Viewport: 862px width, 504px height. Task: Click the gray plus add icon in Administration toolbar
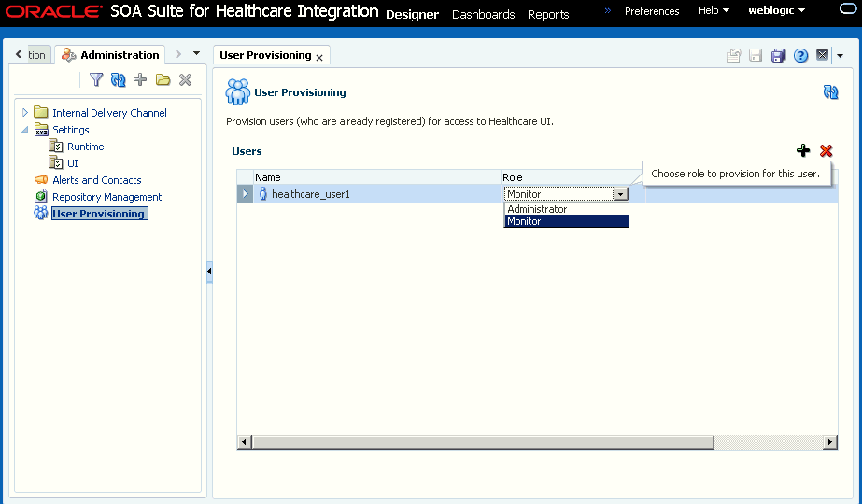pyautogui.click(x=140, y=79)
